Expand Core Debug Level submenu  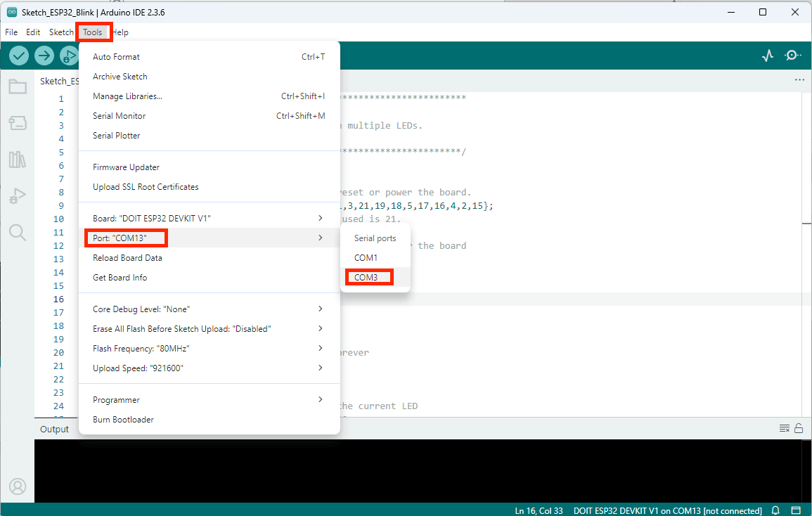click(210, 309)
